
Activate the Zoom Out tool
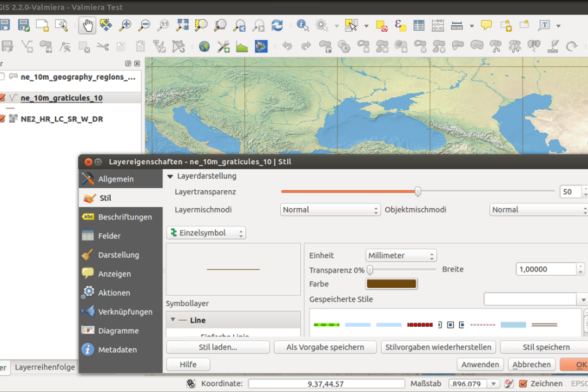[144, 25]
